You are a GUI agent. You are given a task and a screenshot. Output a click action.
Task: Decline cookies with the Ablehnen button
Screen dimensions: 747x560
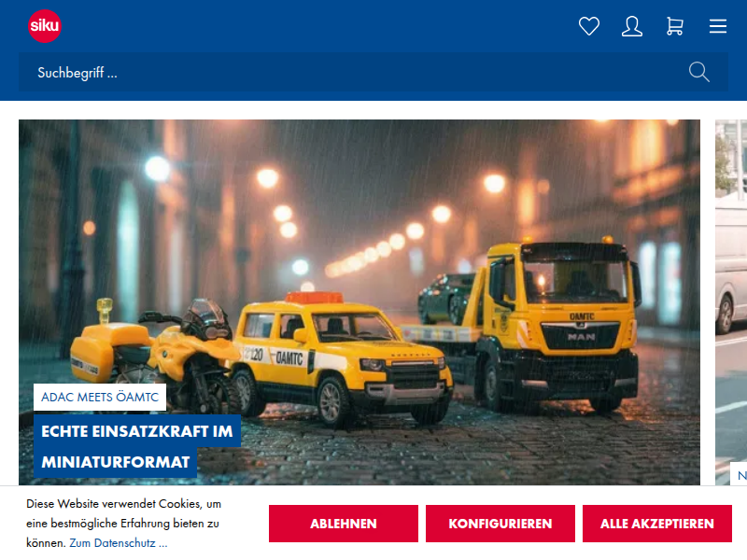pyautogui.click(x=344, y=524)
